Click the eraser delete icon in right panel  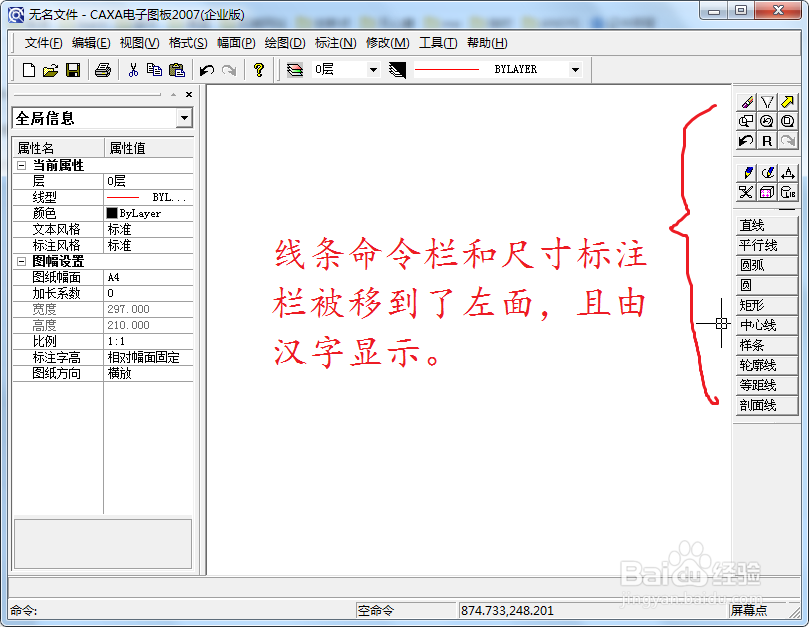pos(746,102)
